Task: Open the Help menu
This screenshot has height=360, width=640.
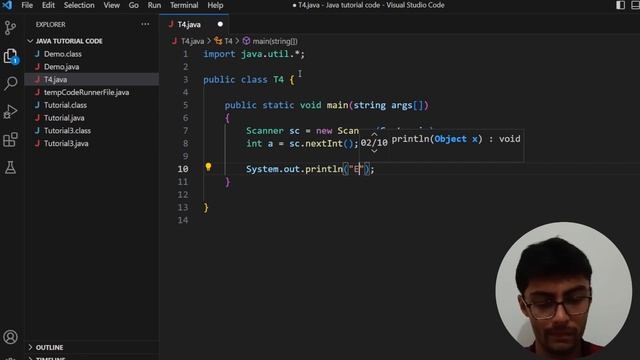Action: [215, 5]
